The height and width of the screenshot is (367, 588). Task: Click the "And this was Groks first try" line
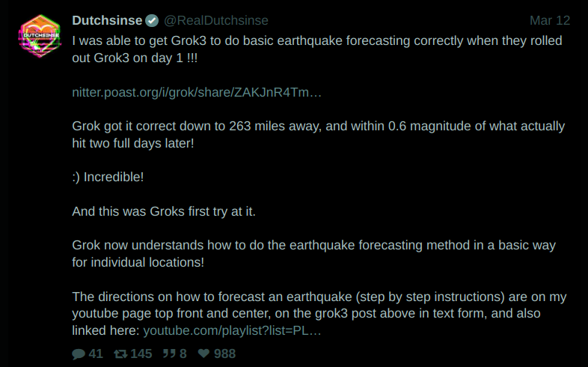click(x=164, y=211)
